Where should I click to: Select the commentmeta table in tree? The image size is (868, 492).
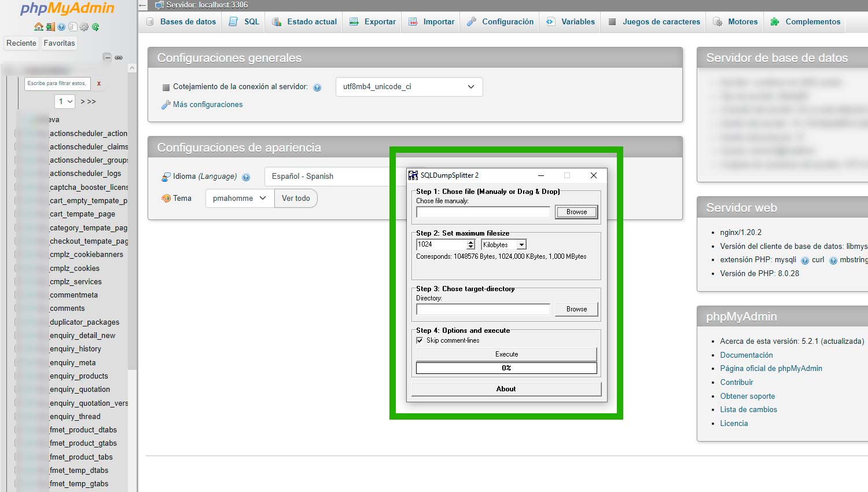pyautogui.click(x=73, y=295)
